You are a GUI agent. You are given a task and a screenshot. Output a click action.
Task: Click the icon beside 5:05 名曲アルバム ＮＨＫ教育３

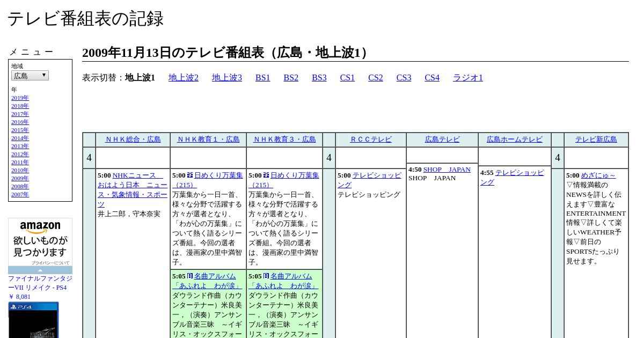pos(266,276)
